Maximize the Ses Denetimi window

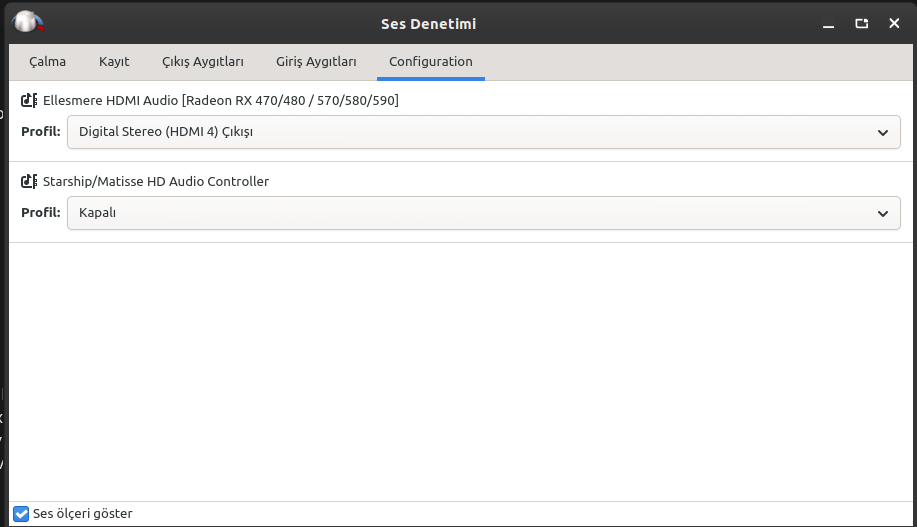861,23
